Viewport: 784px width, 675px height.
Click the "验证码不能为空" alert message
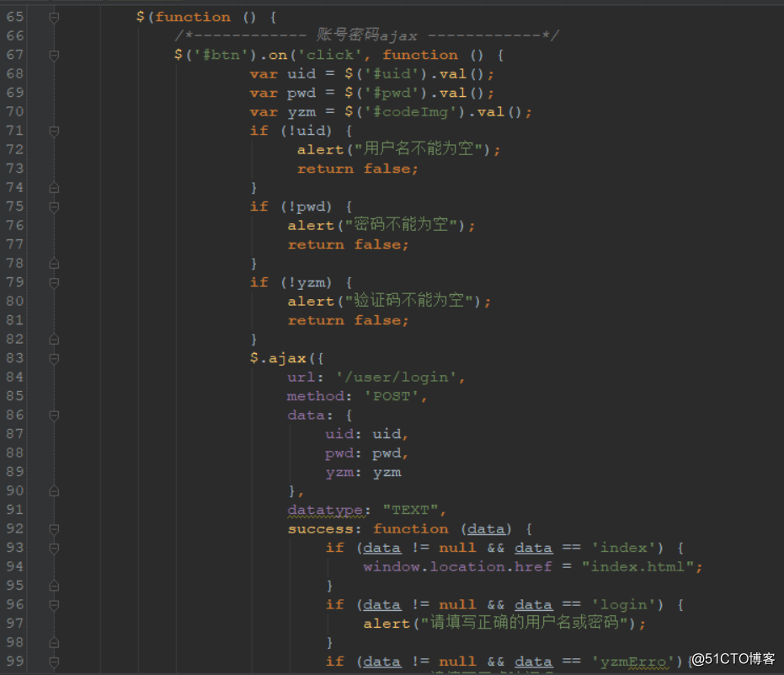tap(409, 301)
